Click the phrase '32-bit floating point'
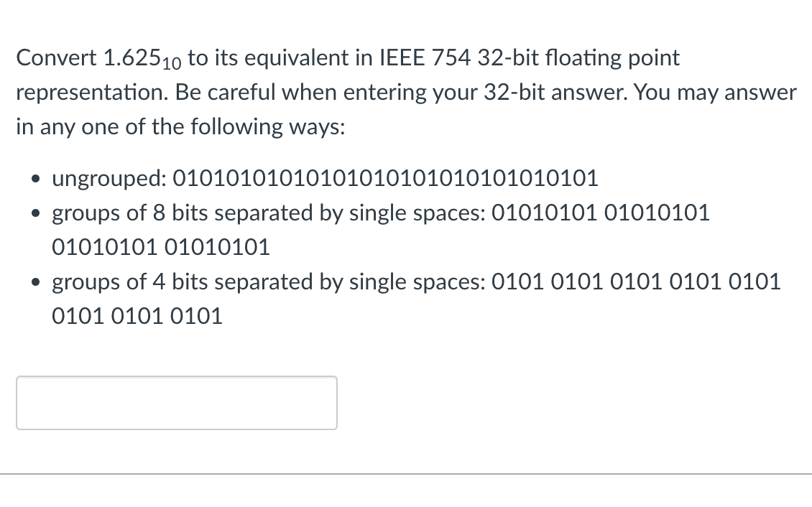The height and width of the screenshot is (507, 812). [x=578, y=58]
